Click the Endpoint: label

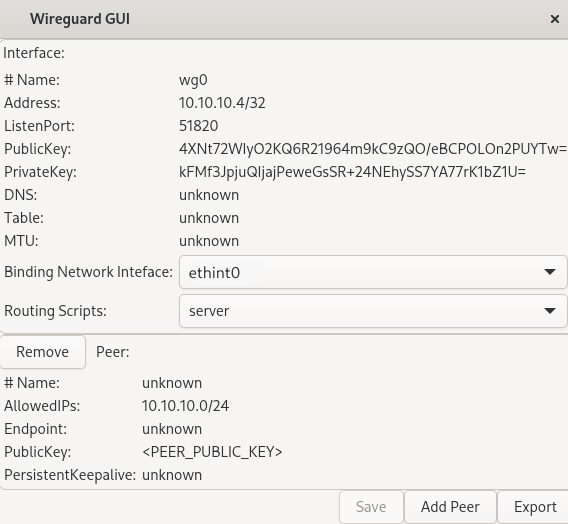click(x=36, y=429)
